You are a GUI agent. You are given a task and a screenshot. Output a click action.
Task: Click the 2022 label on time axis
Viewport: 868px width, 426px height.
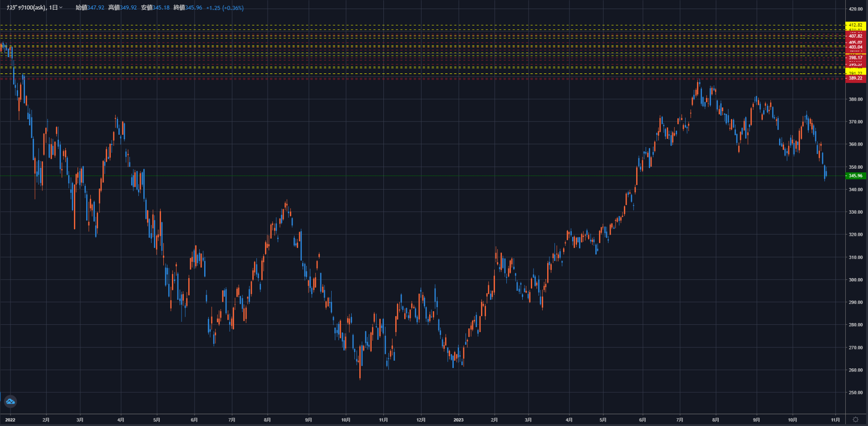(10, 420)
